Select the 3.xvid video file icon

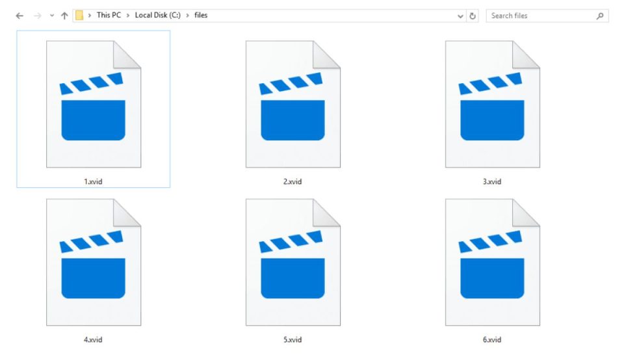[493, 104]
